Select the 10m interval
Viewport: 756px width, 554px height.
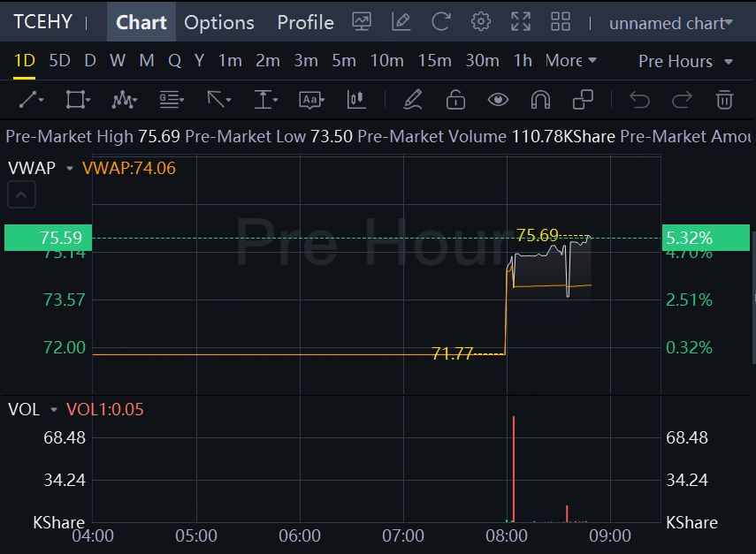tap(386, 61)
